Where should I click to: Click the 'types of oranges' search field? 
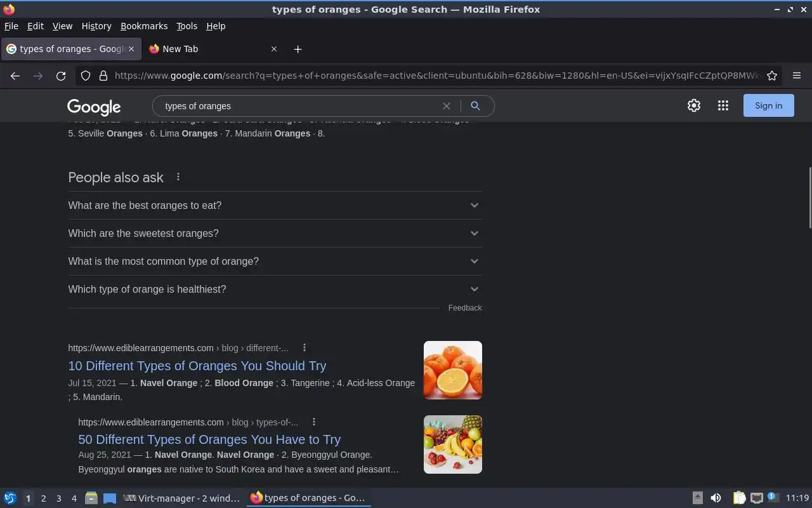click(298, 106)
